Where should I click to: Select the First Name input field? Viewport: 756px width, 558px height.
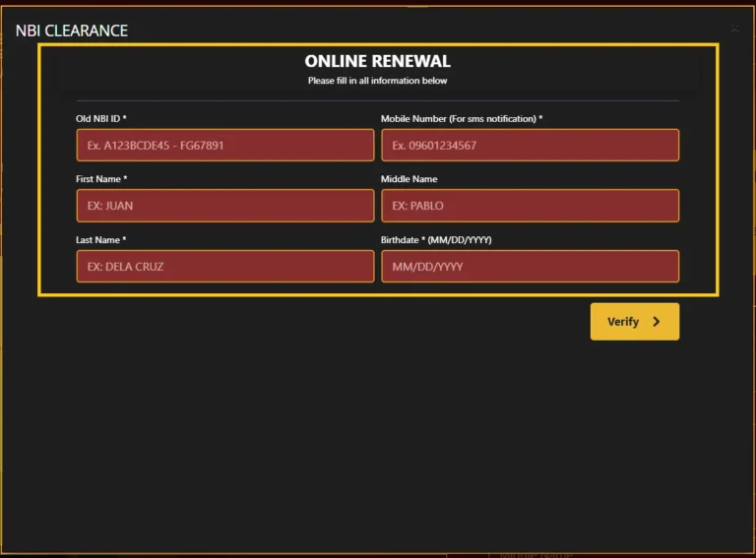coord(225,206)
